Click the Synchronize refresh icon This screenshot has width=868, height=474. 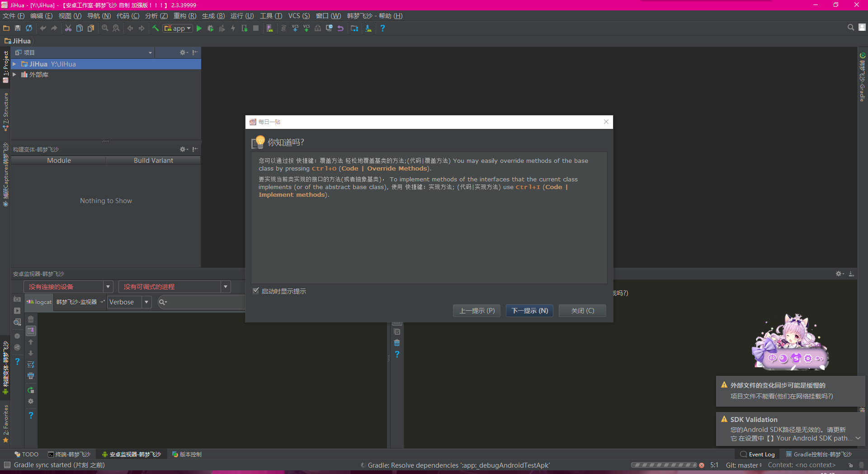pos(29,28)
